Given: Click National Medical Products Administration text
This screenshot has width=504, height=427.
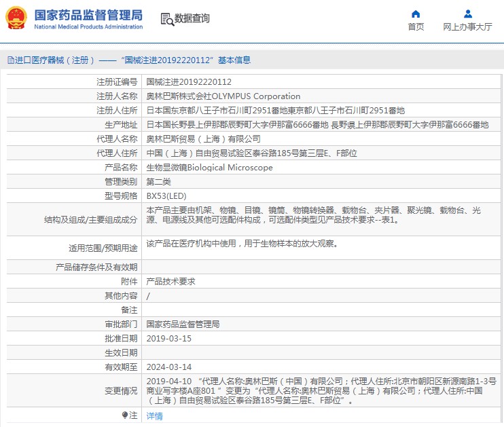Looking at the screenshot, I should pyautogui.click(x=88, y=26).
